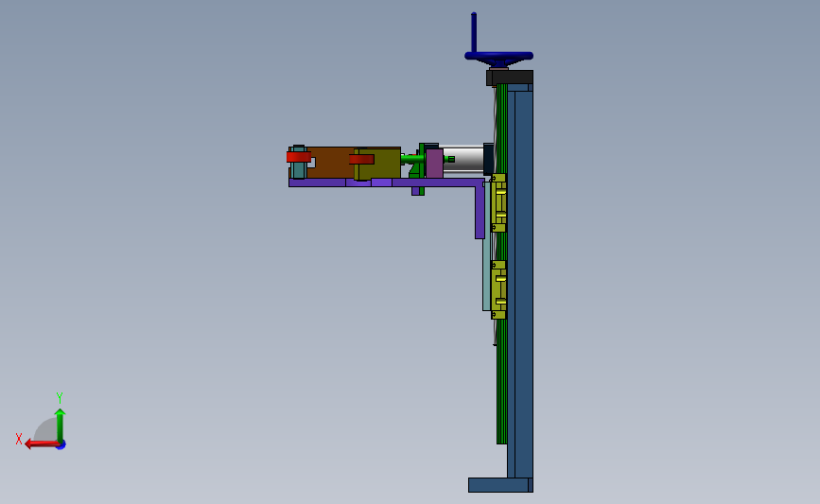Select the magenta block near the cylinder
Screen dimensions: 820x504
point(434,164)
